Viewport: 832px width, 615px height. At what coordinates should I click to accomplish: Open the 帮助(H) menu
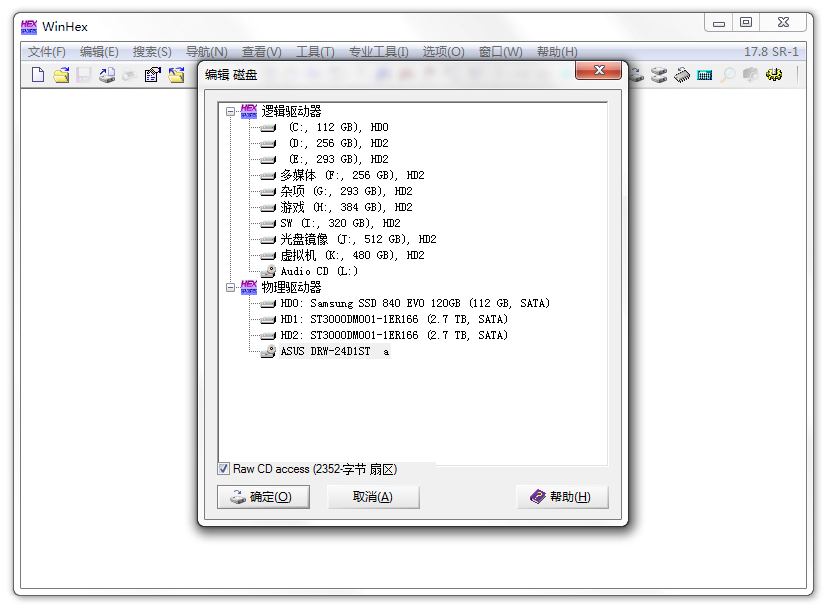click(557, 52)
